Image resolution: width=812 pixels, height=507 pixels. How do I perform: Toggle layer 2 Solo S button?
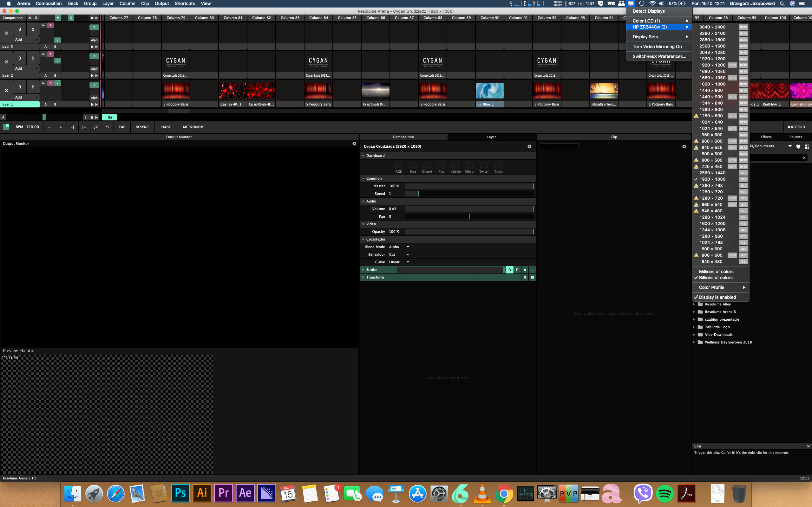(x=33, y=58)
